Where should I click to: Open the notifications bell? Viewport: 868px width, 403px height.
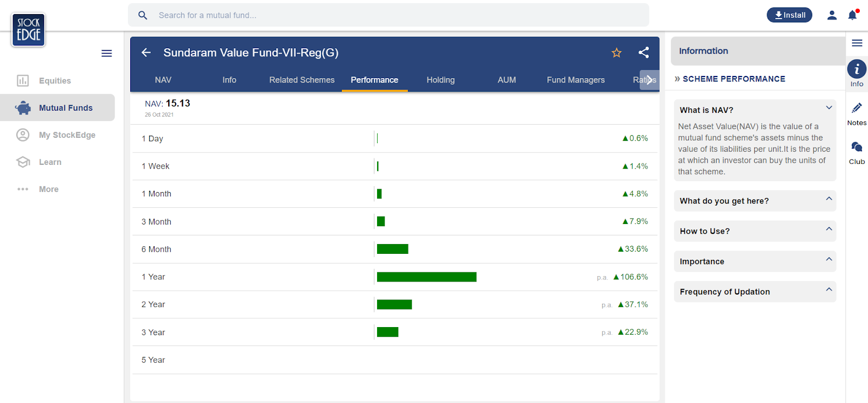(x=853, y=15)
